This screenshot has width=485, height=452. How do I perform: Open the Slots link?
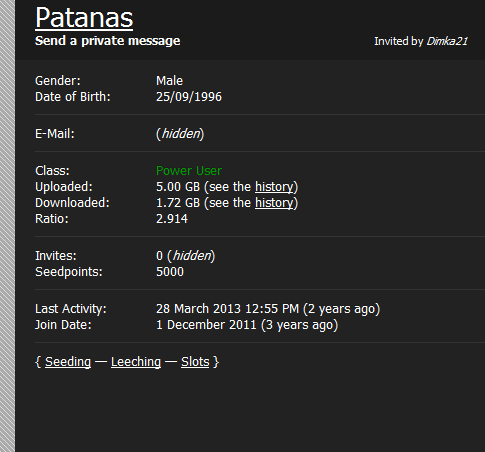[195, 362]
